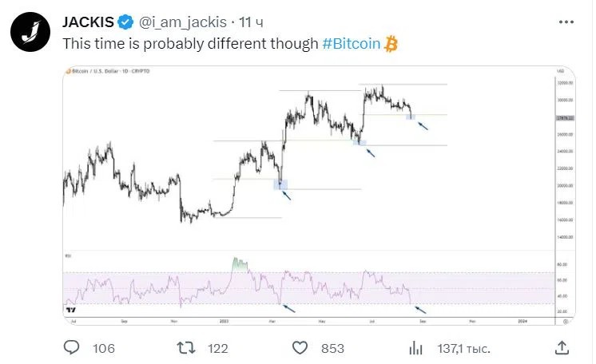Click the retweet icon
This screenshot has width=596, height=364.
coord(185,347)
